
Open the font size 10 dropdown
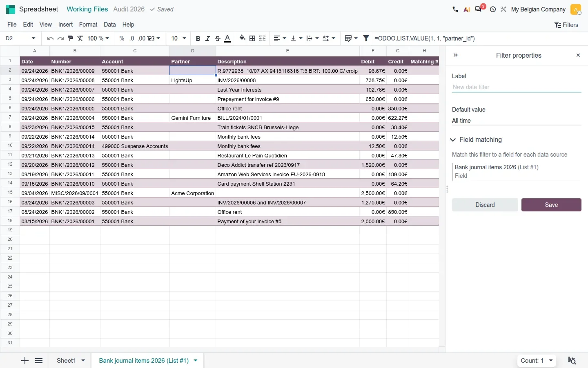178,38
